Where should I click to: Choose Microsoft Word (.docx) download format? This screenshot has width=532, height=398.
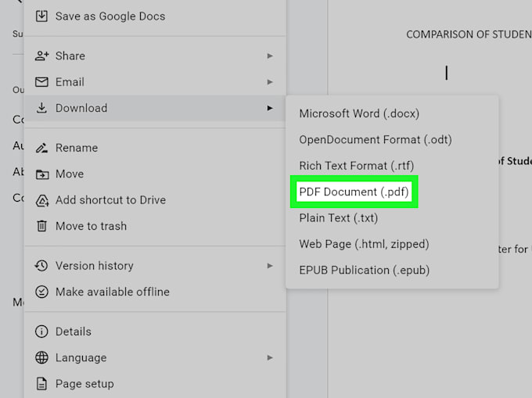(x=359, y=113)
